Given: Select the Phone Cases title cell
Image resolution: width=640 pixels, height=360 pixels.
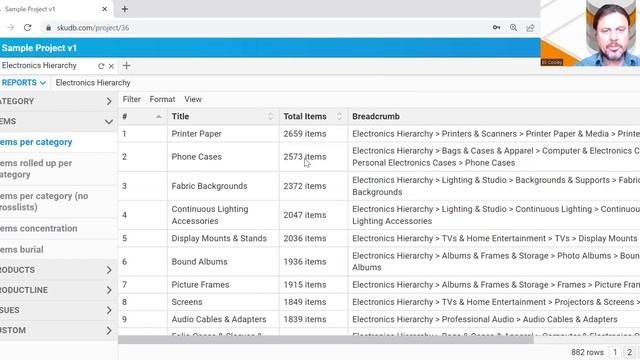Looking at the screenshot, I should click(223, 157).
